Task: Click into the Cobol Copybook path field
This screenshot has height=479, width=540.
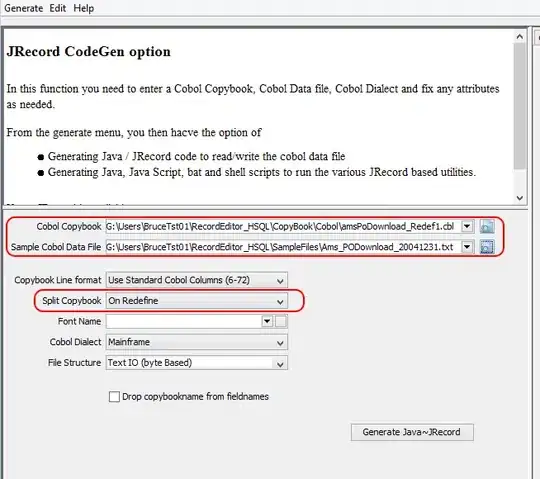Action: (283, 227)
